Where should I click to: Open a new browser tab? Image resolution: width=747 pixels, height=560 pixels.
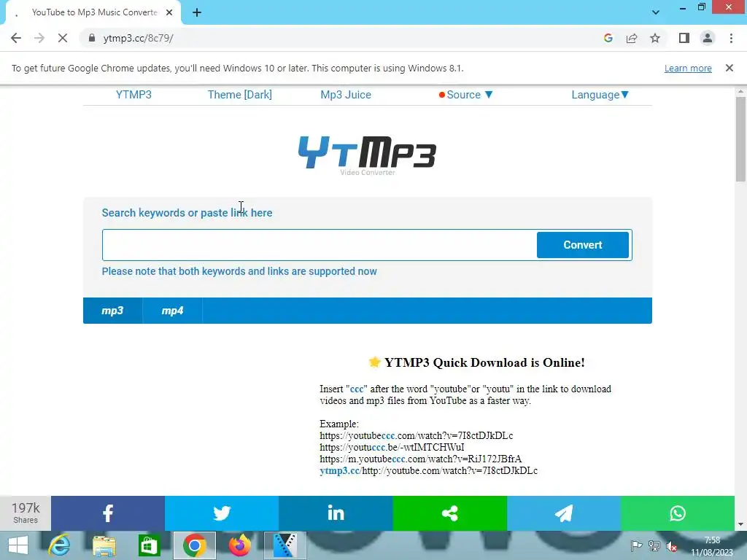pos(197,13)
